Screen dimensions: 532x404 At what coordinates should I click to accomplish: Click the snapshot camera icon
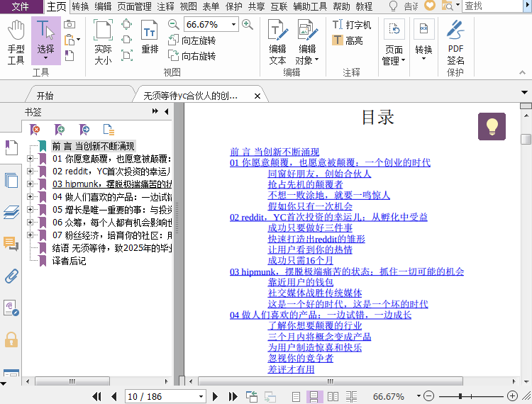pos(70,24)
